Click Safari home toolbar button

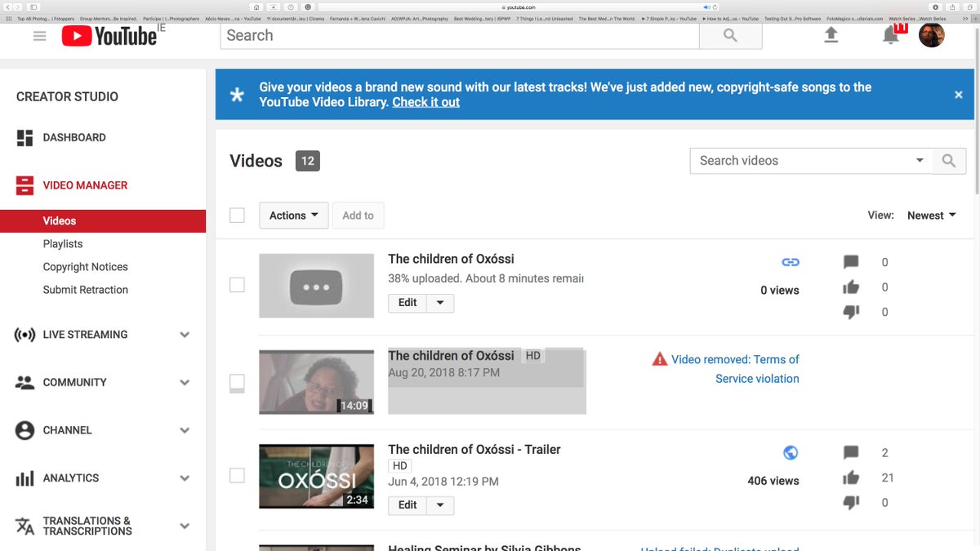[x=256, y=7]
